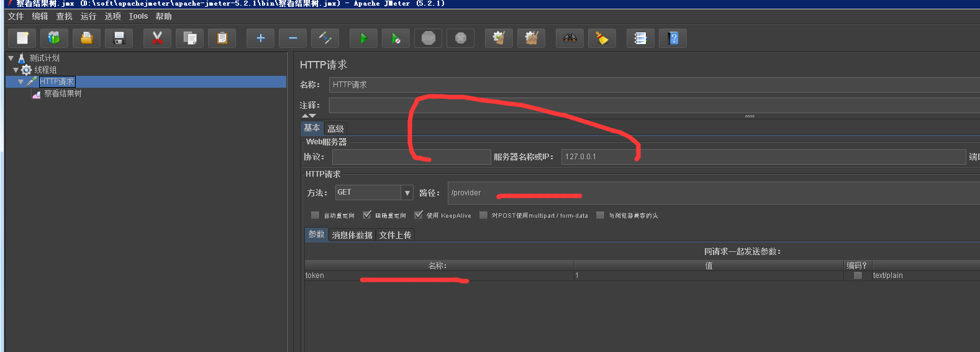Click the 名称 name input field

point(654,85)
